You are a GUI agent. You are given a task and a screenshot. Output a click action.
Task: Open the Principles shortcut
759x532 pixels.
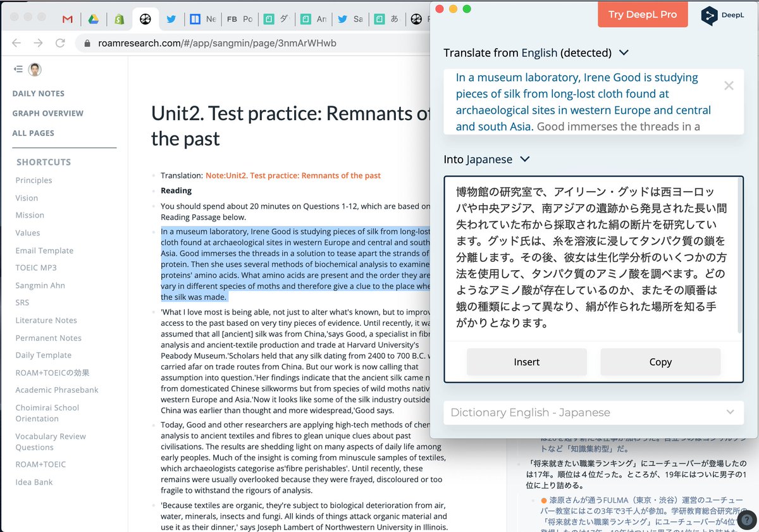click(x=34, y=180)
